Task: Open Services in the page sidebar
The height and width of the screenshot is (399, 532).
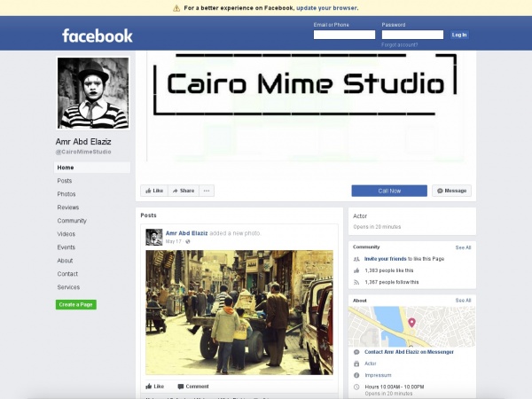Action: click(x=68, y=287)
